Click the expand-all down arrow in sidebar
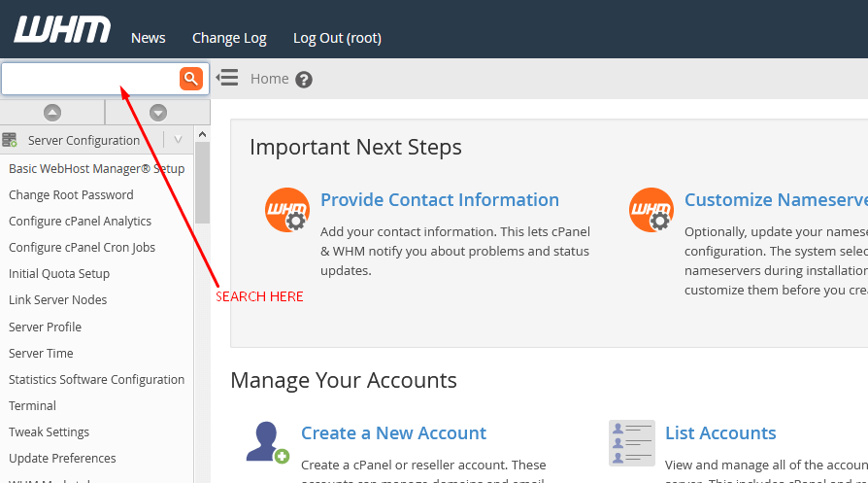Screen dimensions: 868x483 pyautogui.click(x=157, y=113)
